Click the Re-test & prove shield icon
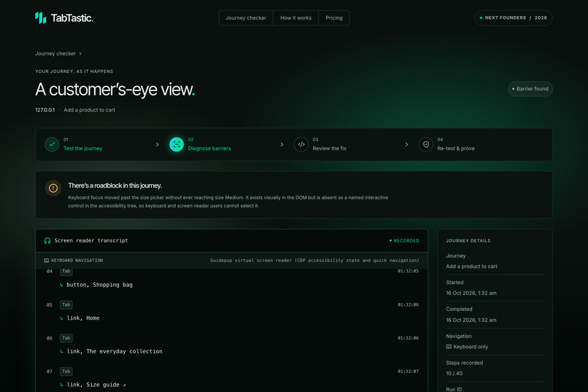The width and height of the screenshot is (588, 392). pos(425,145)
